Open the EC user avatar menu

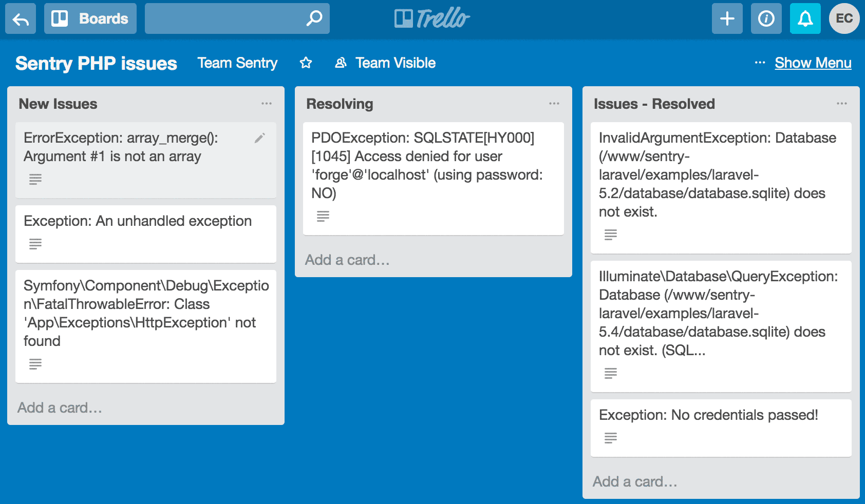click(x=844, y=19)
